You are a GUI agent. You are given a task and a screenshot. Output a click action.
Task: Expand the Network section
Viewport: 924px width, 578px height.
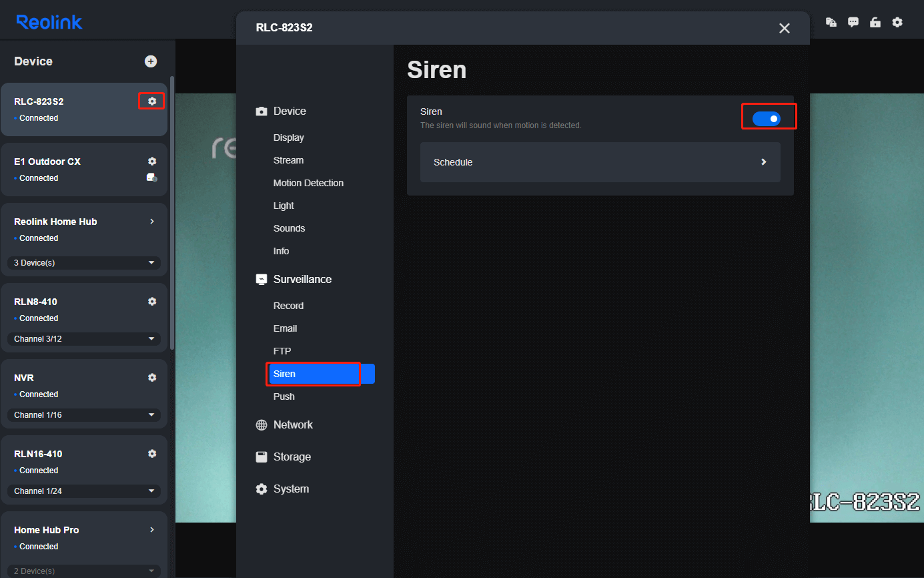(x=293, y=425)
